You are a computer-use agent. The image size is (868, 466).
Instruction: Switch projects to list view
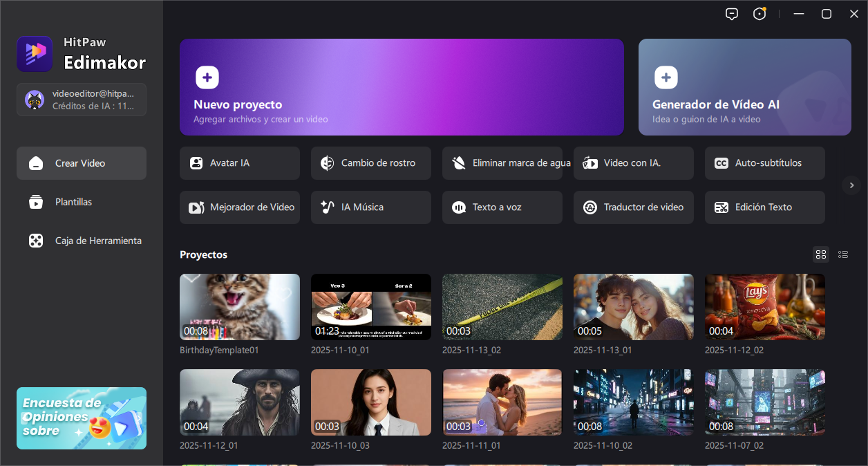(x=843, y=254)
